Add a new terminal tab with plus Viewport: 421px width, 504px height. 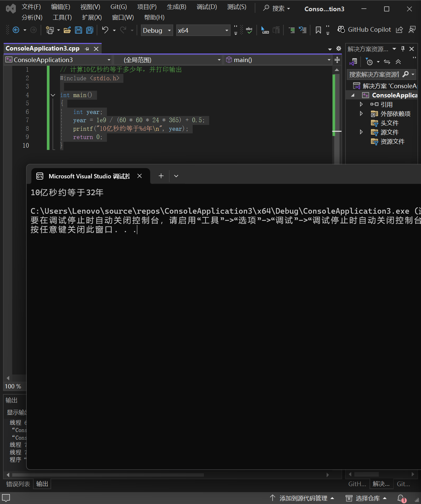(x=161, y=176)
